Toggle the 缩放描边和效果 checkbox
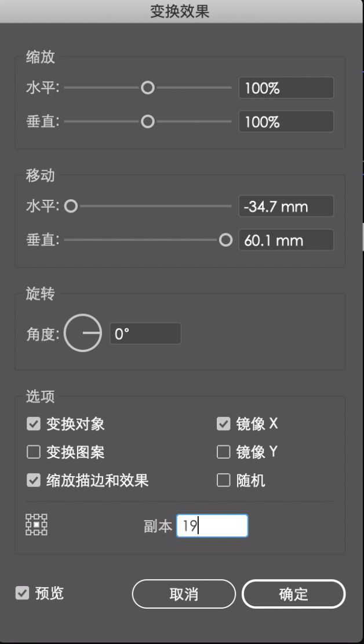 (x=33, y=480)
